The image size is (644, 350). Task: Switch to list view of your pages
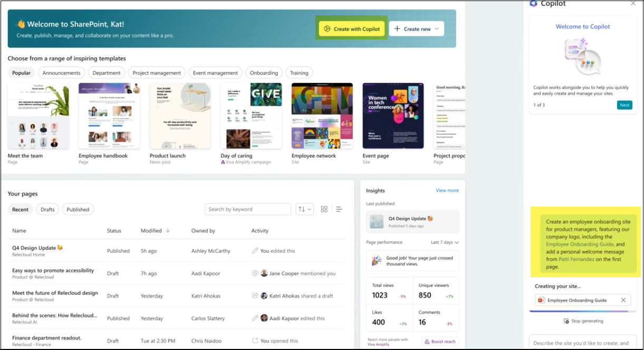pos(339,209)
